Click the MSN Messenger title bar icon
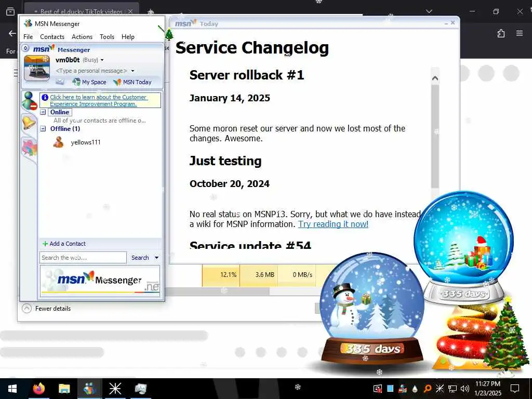 (x=28, y=23)
